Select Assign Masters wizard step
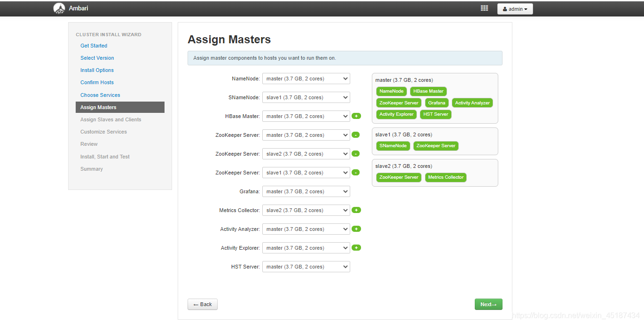The image size is (644, 324). [x=120, y=107]
